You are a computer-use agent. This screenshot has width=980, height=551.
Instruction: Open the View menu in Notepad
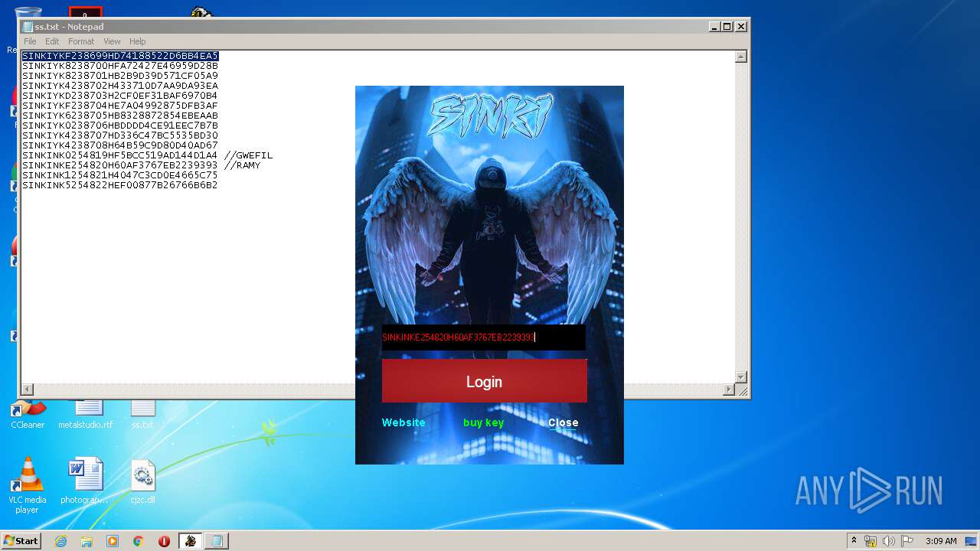pos(112,41)
